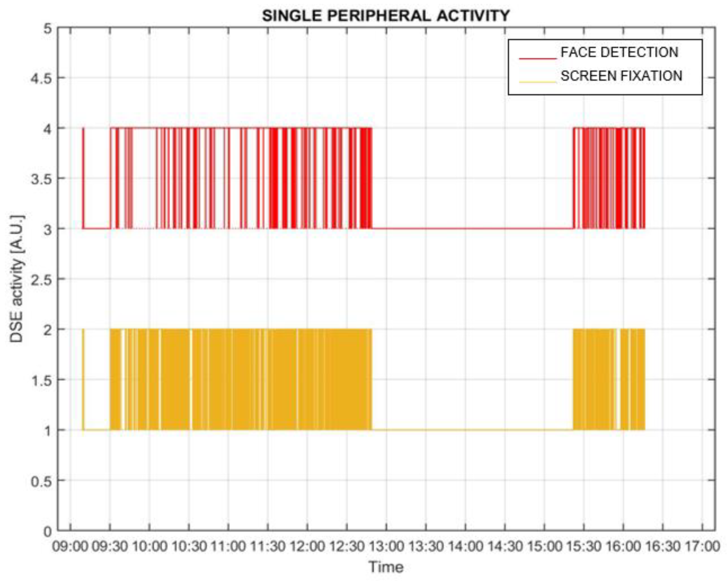Click the flat red line near 14:00
Screen dimensions: 728x581
coord(465,229)
